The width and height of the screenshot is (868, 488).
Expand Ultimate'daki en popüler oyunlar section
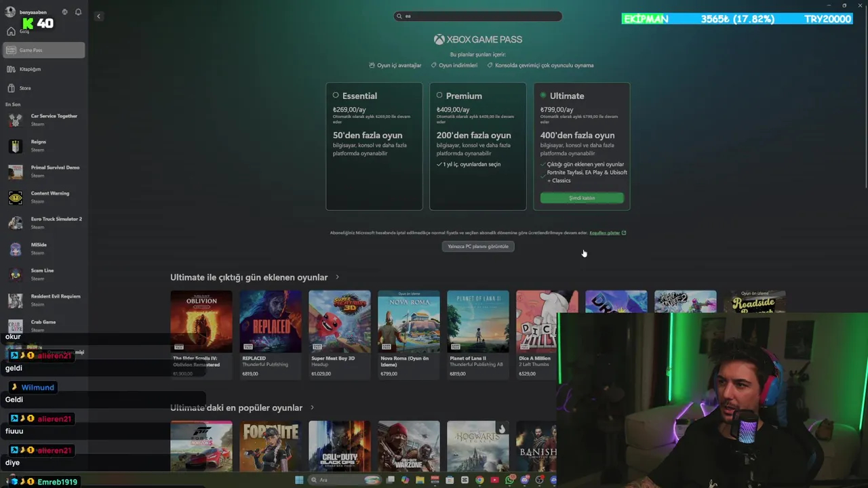pos(312,408)
